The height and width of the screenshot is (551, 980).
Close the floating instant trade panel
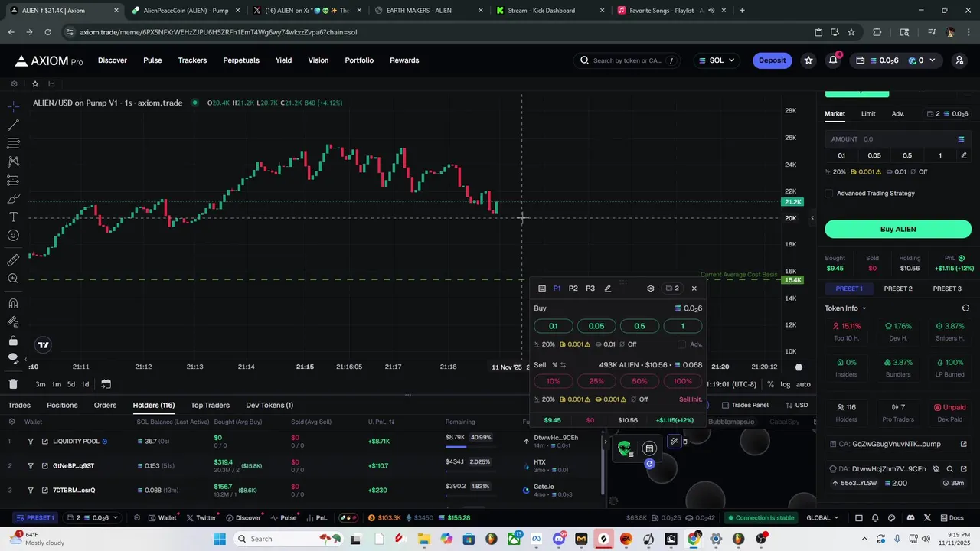click(694, 289)
